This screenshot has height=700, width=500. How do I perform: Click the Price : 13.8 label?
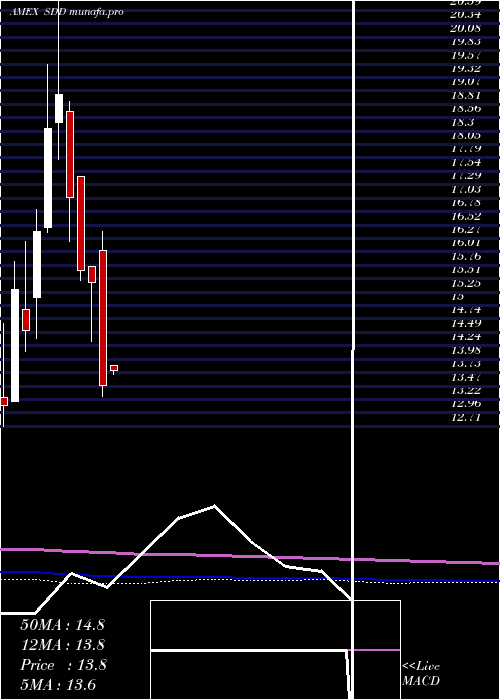pyautogui.click(x=63, y=665)
